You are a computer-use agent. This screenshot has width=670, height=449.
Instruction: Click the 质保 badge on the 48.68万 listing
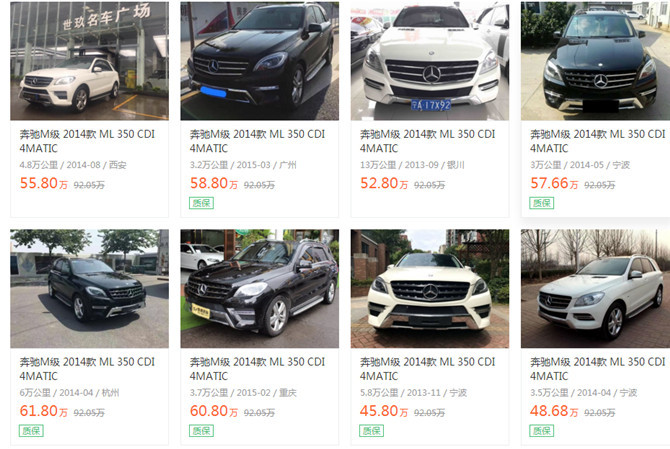tap(542, 431)
